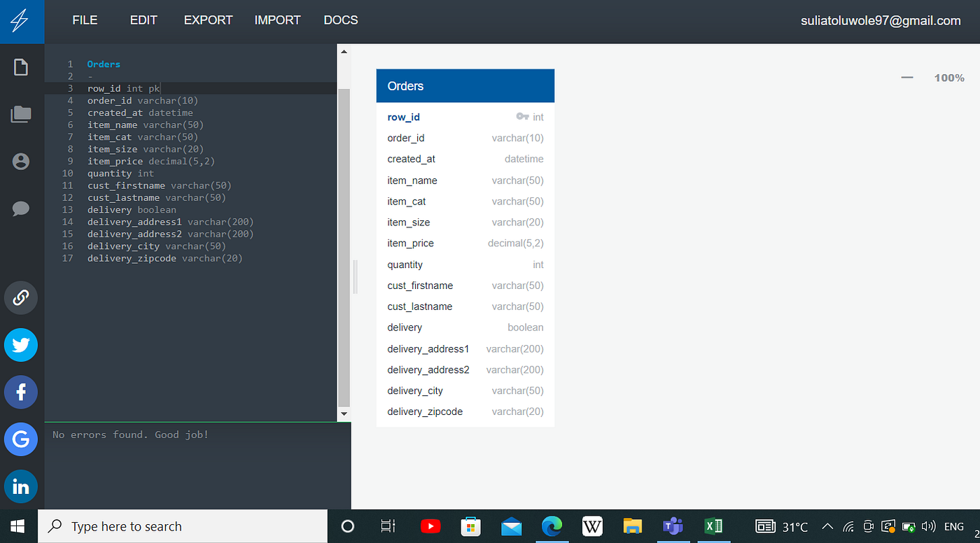Click the primary key icon beside row_id
This screenshot has height=543, width=980.
click(522, 117)
